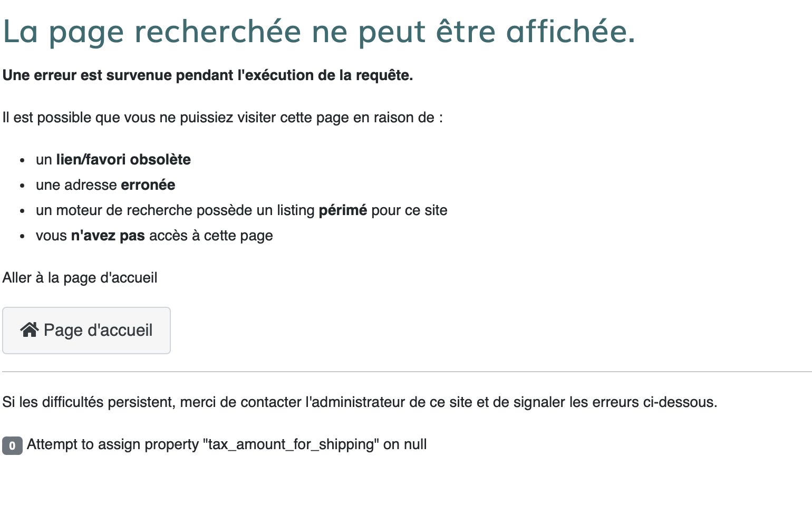Click the gray error code badge "0"
The height and width of the screenshot is (524, 812).
click(12, 445)
